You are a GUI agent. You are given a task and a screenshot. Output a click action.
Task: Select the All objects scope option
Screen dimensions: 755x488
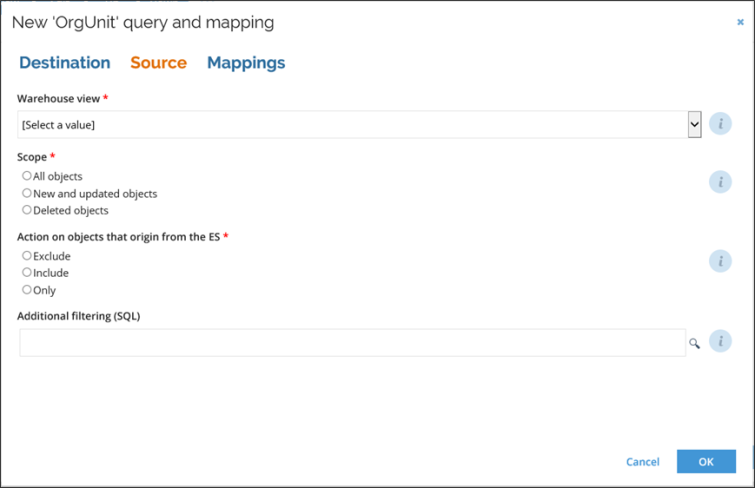[x=27, y=176]
